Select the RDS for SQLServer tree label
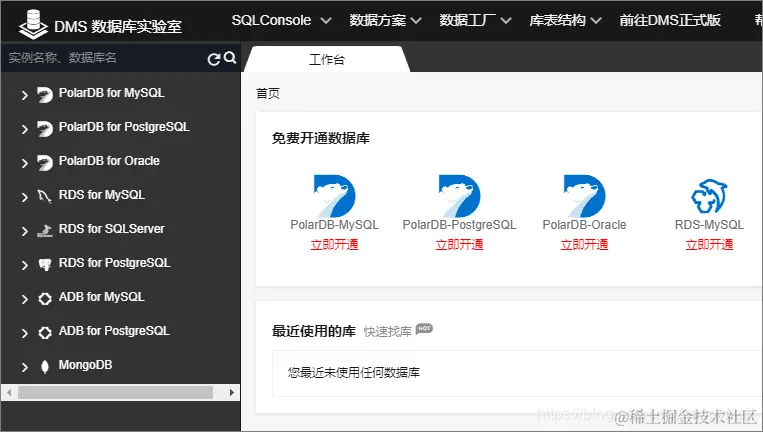 click(x=111, y=229)
